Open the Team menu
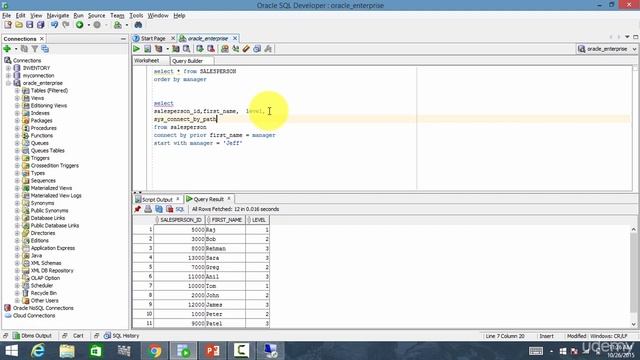The height and width of the screenshot is (360, 640). coord(117,16)
